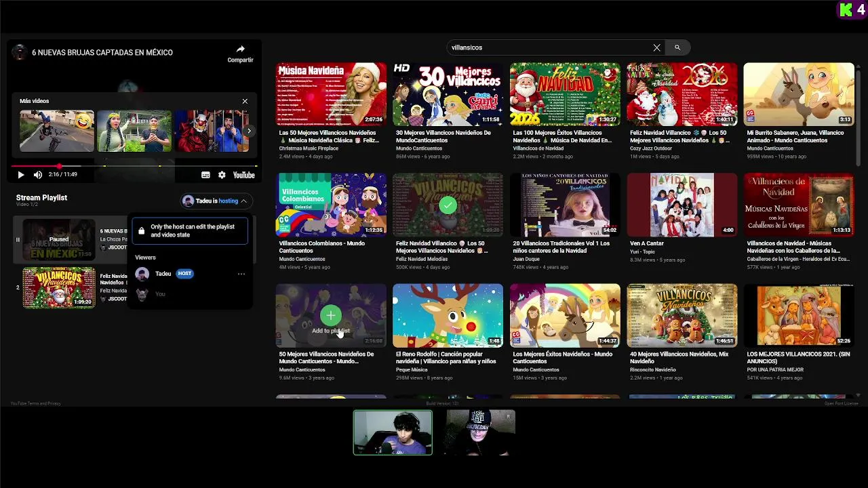Select 6 Nuevas Brujas playlist thumbnail
Image resolution: width=868 pixels, height=488 pixels.
pyautogui.click(x=59, y=239)
